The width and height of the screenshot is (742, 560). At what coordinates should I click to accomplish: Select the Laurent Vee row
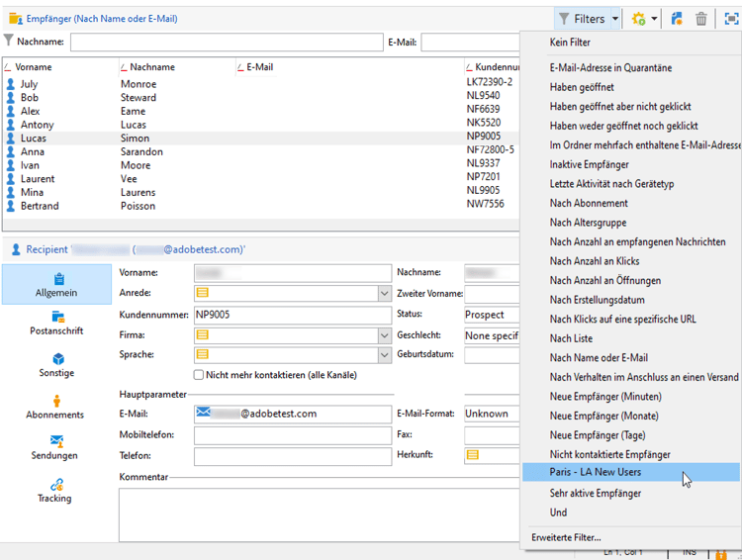260,179
